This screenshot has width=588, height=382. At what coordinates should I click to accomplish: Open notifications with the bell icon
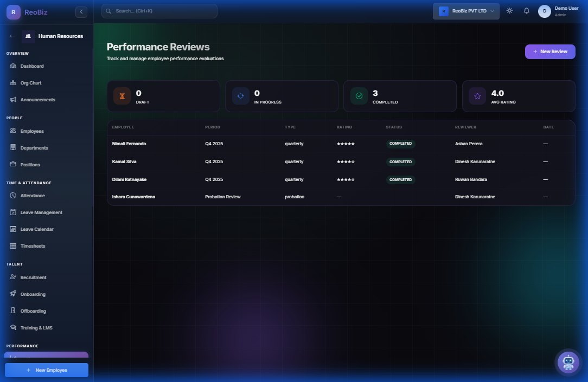[x=526, y=10]
